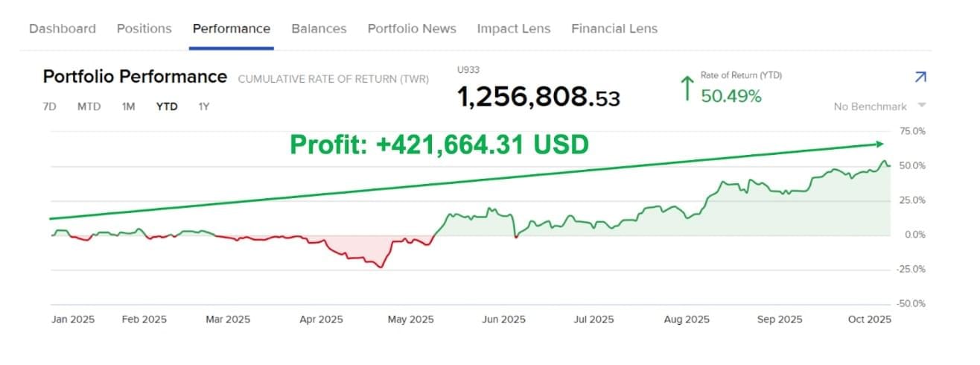Click the U933 account label

[467, 70]
